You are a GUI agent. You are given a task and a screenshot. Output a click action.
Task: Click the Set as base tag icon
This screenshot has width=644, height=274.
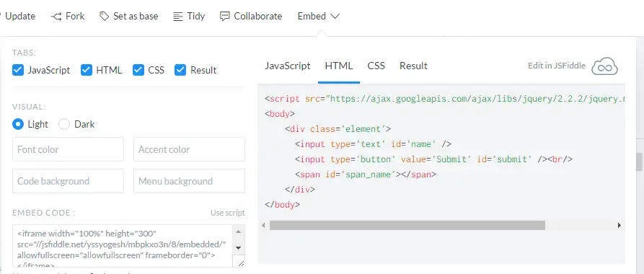click(105, 16)
